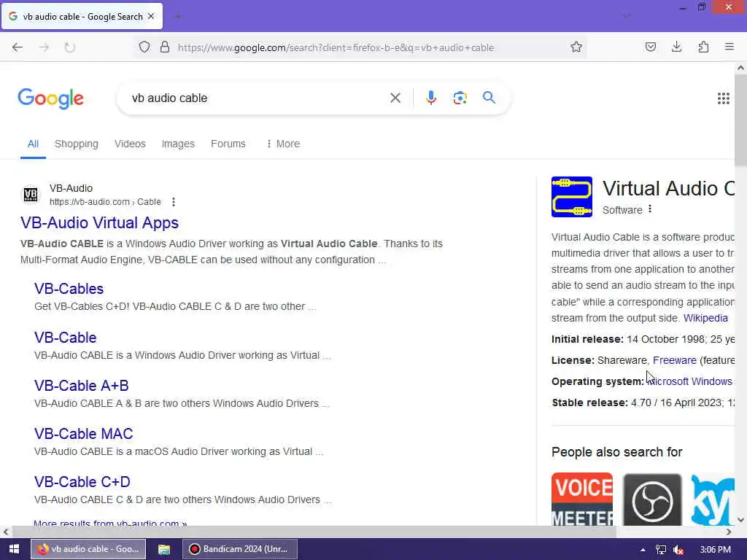Open the VB-Cable A+B sitelink

point(82,386)
